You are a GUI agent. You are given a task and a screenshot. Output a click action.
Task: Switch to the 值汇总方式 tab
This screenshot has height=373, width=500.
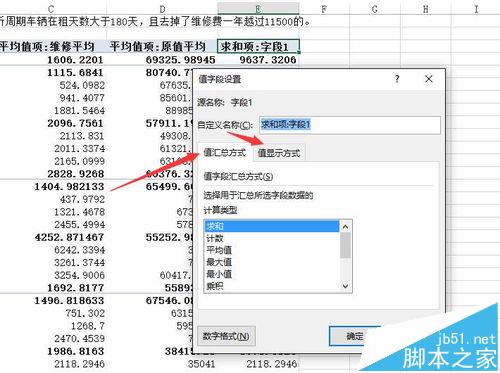[225, 153]
